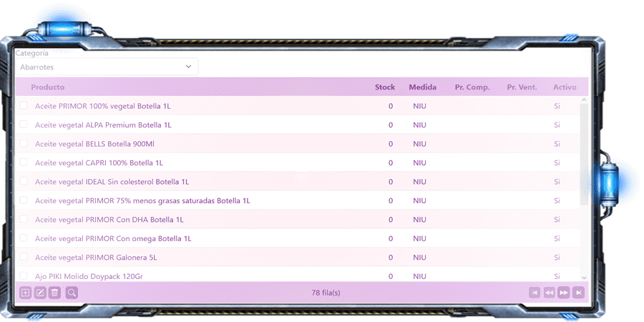
Task: Click the vertical scrollbar thumb
Action: (x=584, y=154)
